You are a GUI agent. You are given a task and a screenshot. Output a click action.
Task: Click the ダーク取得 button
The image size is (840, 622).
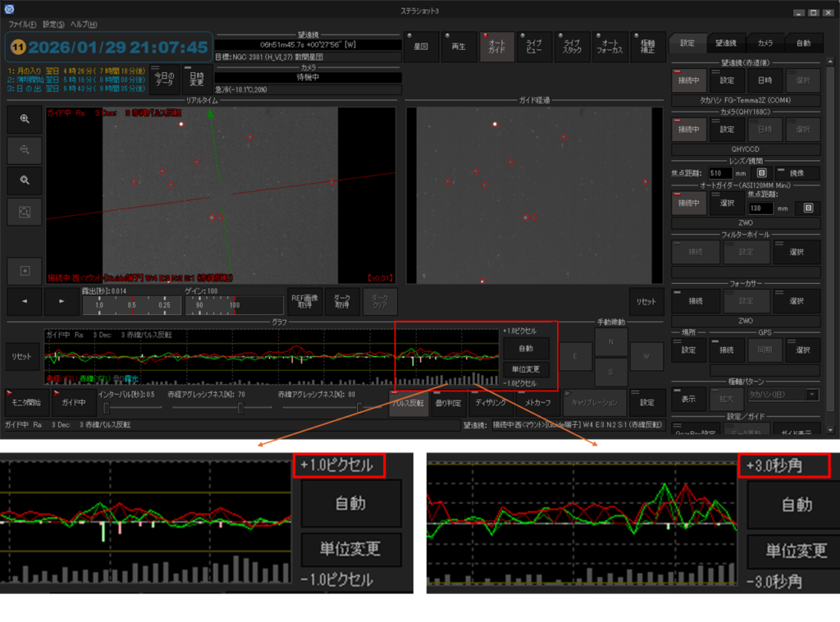[342, 303]
